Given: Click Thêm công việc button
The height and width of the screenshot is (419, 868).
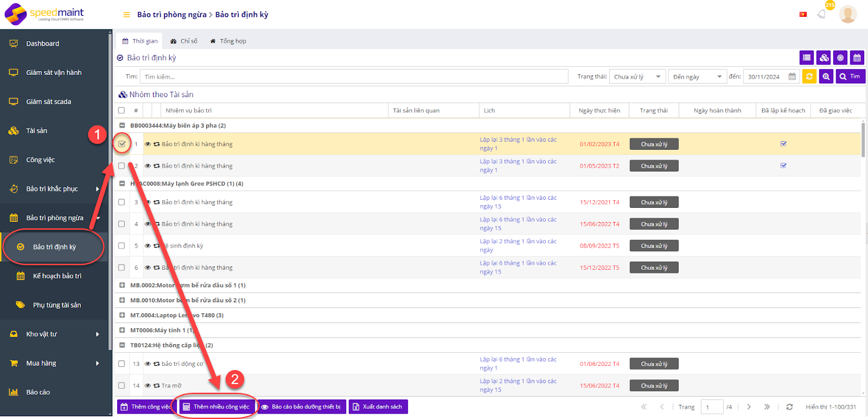Looking at the screenshot, I should (x=145, y=407).
